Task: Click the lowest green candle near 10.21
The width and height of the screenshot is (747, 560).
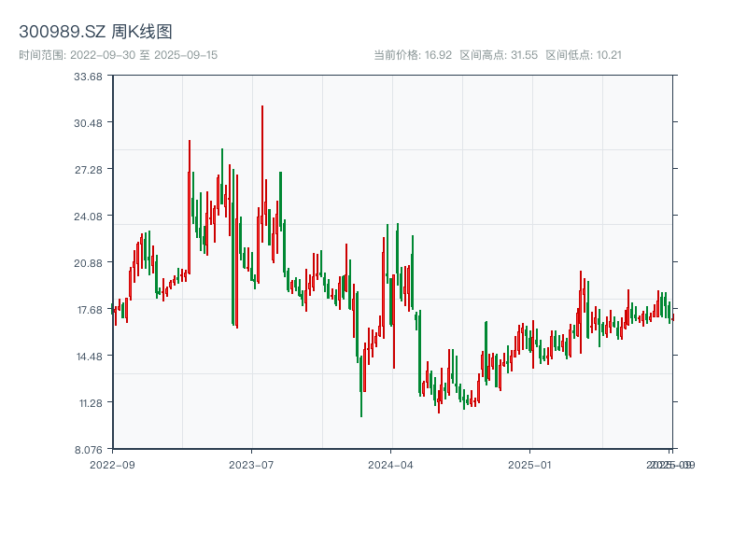Action: coord(361,386)
